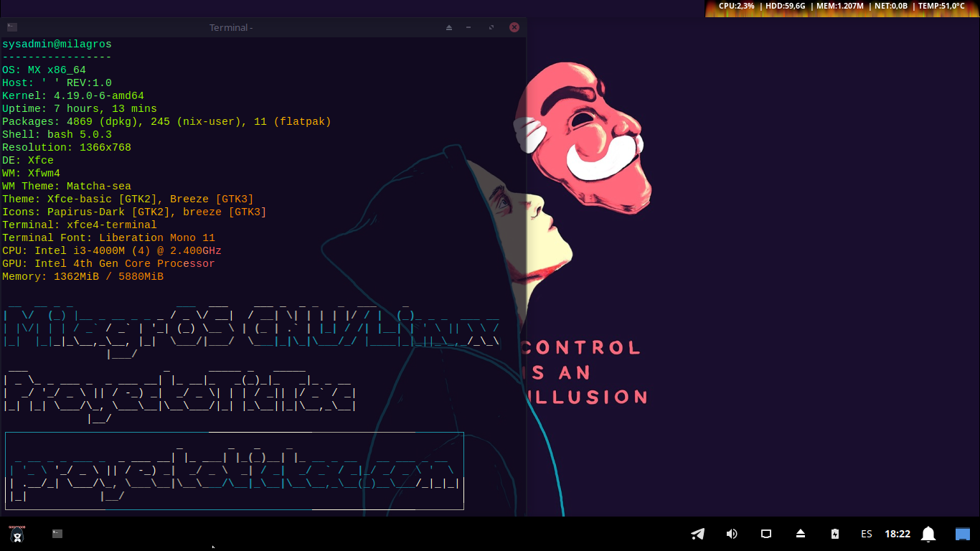Maximize the Terminal window
The width and height of the screenshot is (980, 551).
[491, 27]
